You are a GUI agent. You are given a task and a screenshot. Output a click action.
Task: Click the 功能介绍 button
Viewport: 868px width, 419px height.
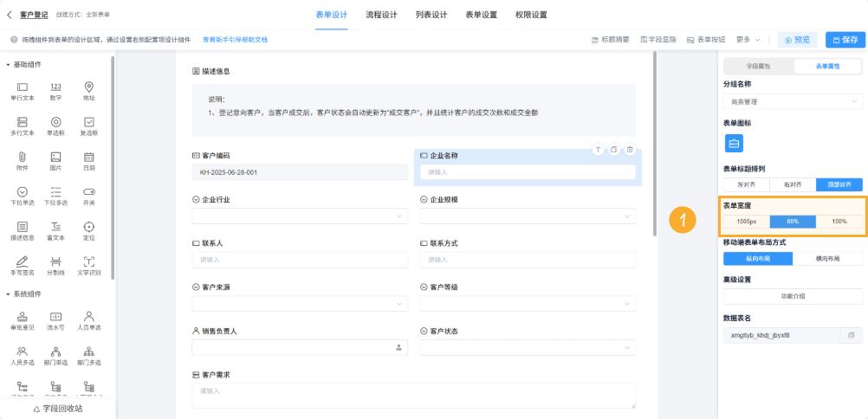tap(793, 296)
